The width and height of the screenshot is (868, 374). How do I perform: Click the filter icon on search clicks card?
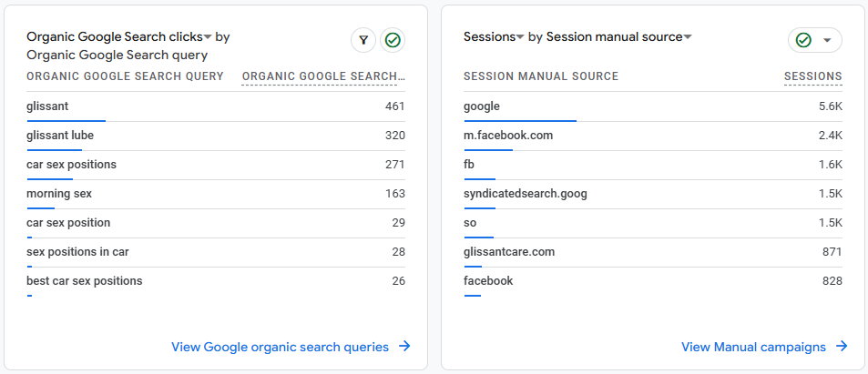click(363, 40)
